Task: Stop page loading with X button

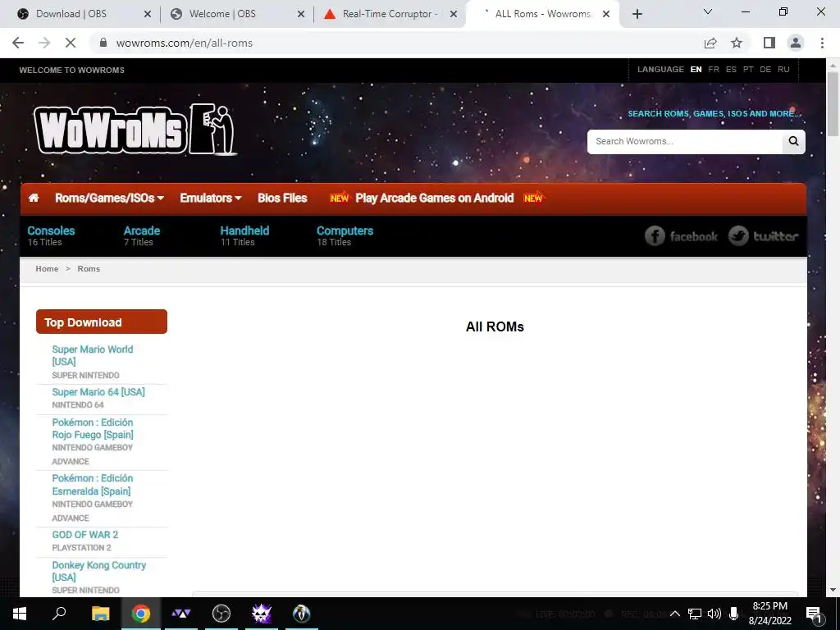Action: 71,43
